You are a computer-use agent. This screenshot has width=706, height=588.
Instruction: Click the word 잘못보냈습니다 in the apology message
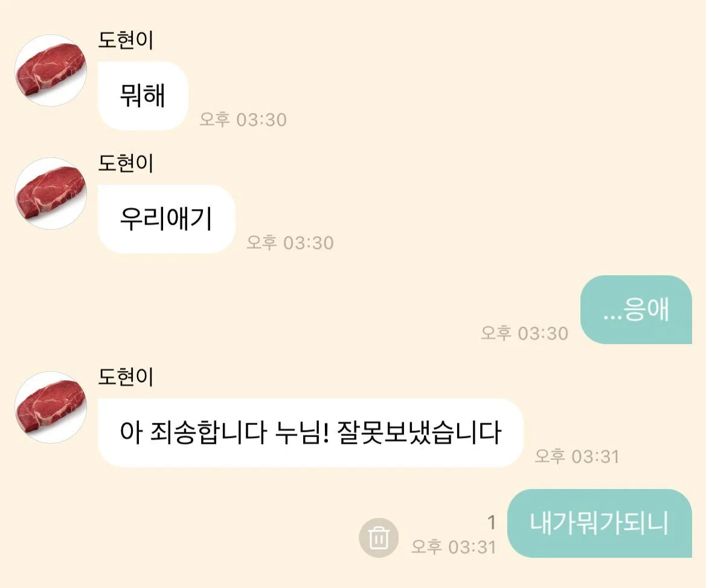(419, 432)
